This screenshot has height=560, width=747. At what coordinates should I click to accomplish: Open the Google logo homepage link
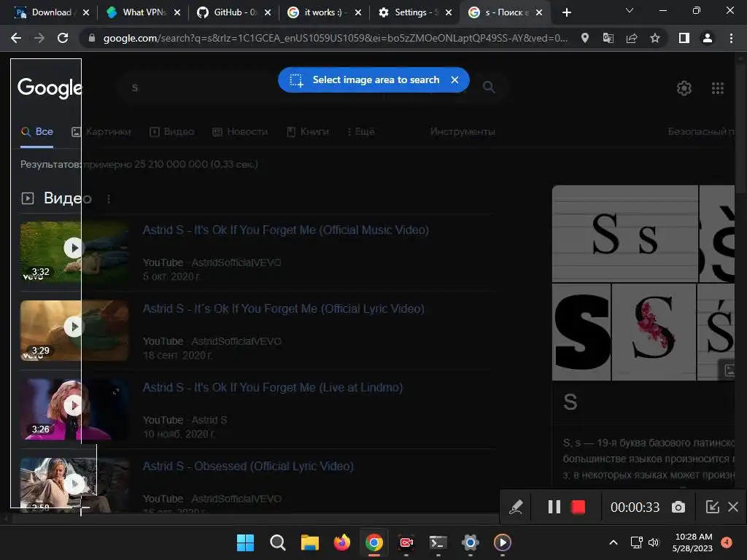pos(50,88)
